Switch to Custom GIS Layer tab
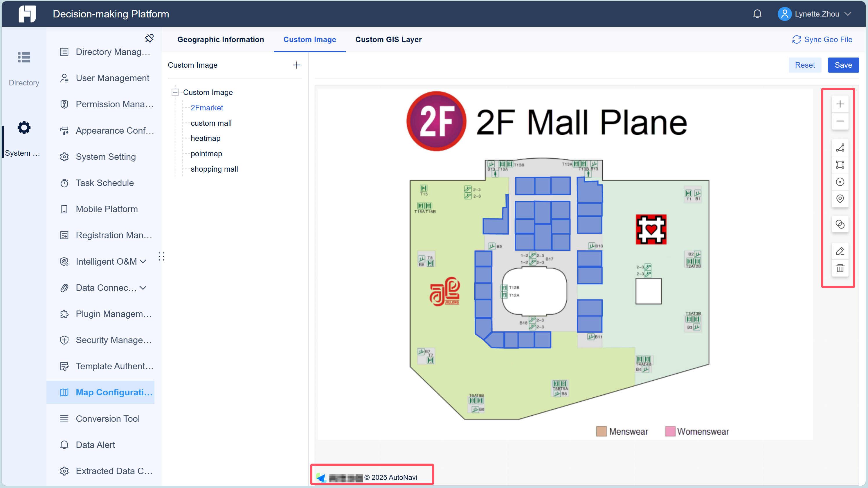This screenshot has width=868, height=488. (x=388, y=40)
